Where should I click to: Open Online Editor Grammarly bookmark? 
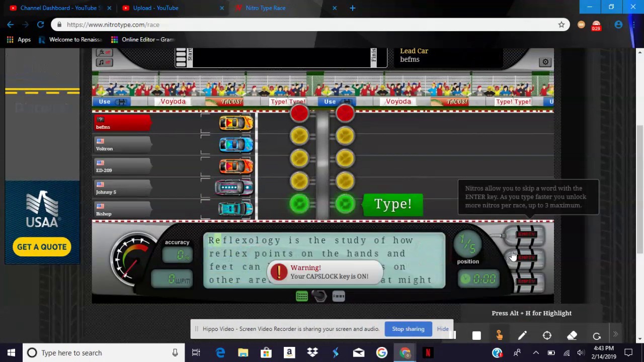(x=142, y=39)
